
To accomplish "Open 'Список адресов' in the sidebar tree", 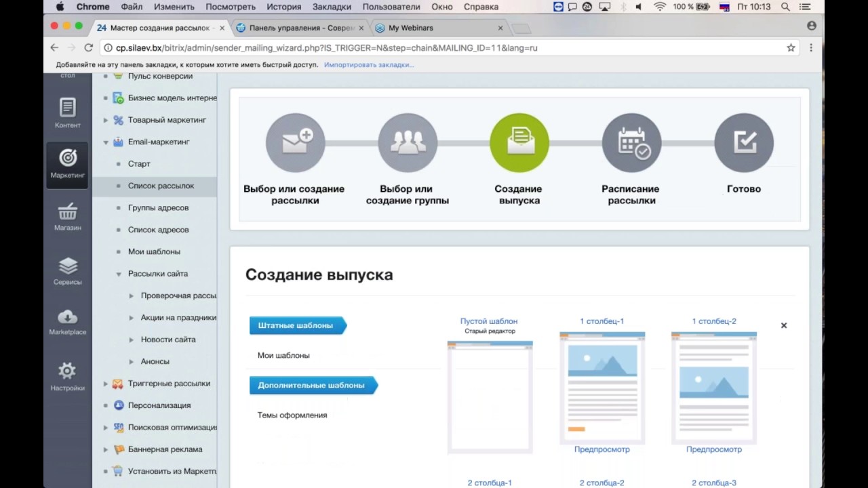I will [x=159, y=230].
